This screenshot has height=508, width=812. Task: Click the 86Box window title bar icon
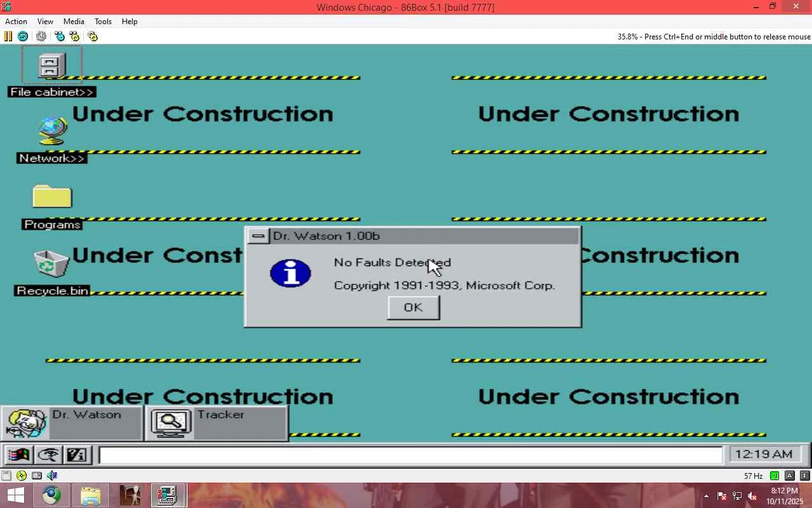tap(7, 7)
